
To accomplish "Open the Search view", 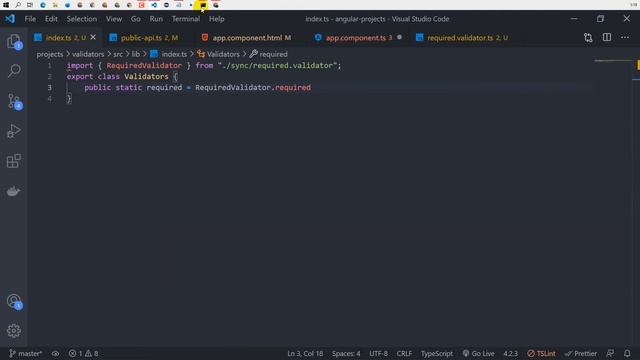I will (14, 71).
